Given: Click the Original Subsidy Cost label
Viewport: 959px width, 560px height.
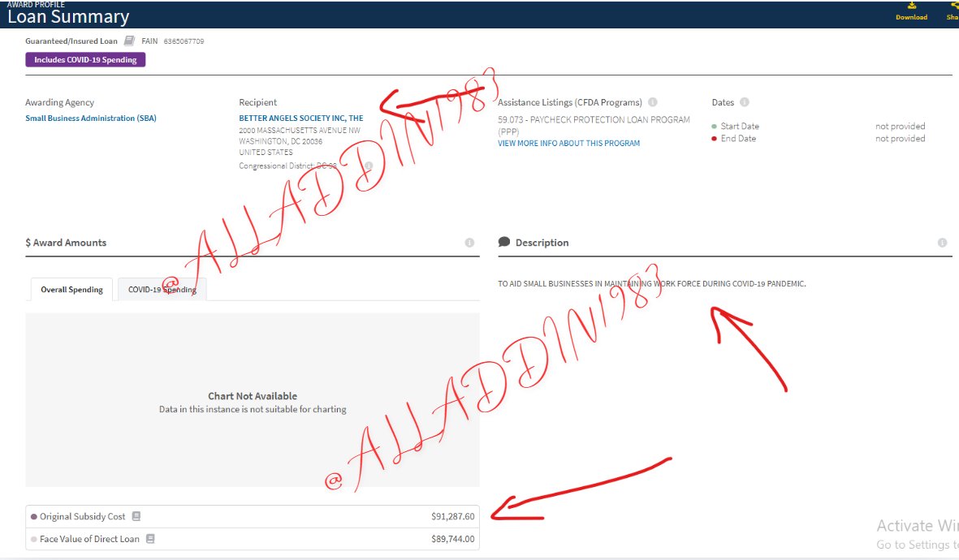Looking at the screenshot, I should click(x=83, y=517).
